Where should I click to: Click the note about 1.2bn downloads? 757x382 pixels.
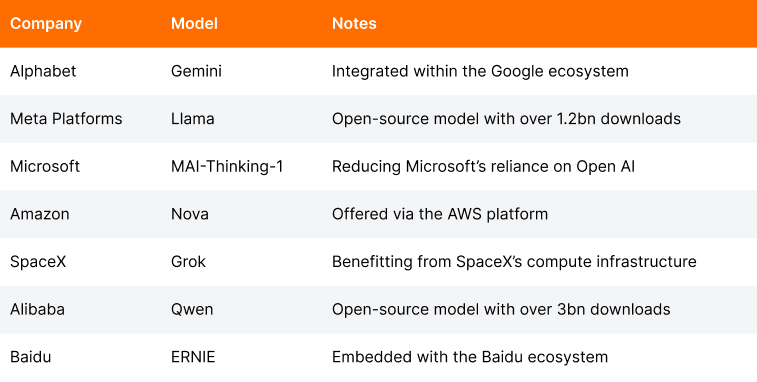tap(506, 119)
